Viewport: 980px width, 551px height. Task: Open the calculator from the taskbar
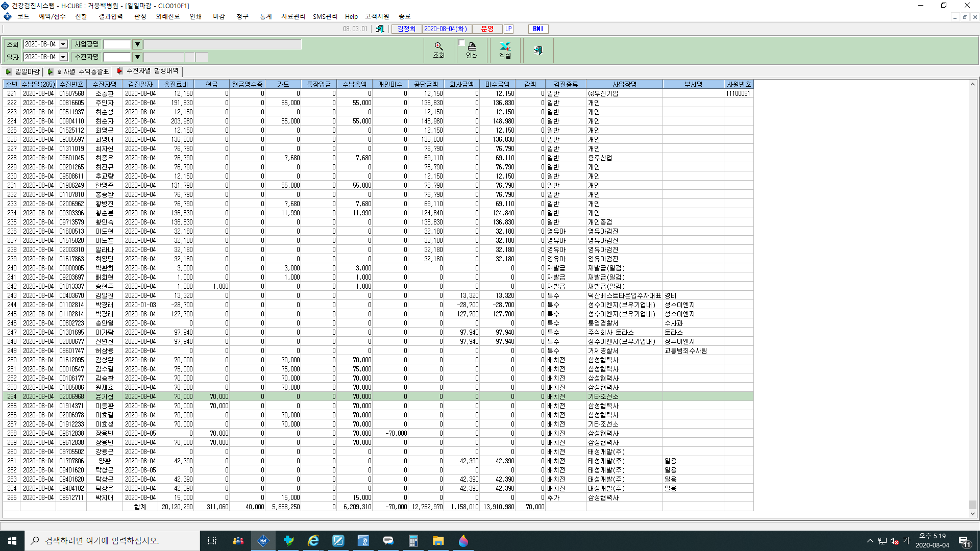coord(413,541)
